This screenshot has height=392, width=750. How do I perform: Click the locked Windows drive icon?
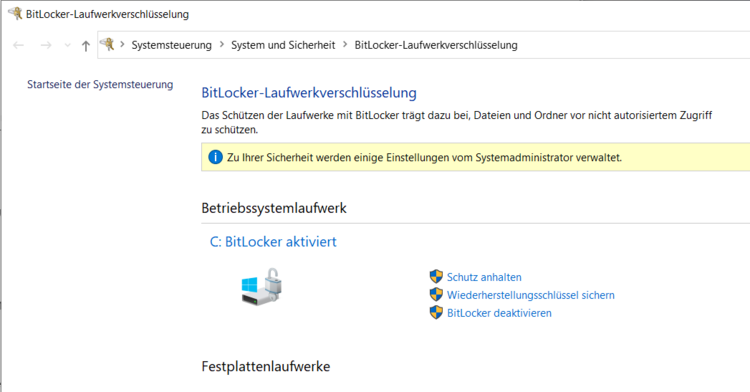pyautogui.click(x=262, y=286)
